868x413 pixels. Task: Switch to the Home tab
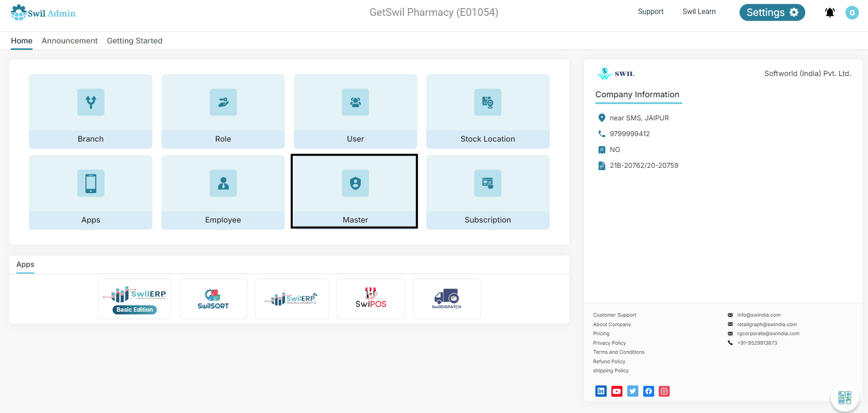pos(22,41)
